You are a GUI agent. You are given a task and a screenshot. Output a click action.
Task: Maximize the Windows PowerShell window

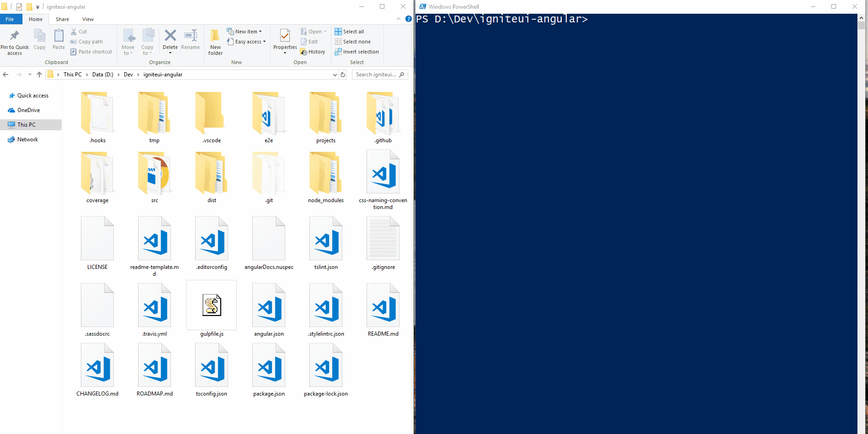[834, 6]
